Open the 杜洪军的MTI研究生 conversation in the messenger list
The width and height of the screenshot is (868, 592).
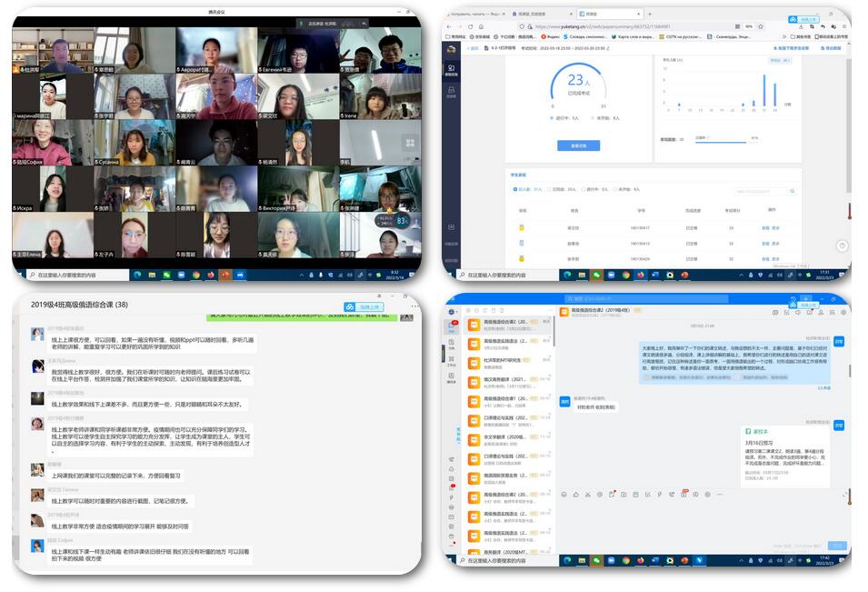point(509,363)
